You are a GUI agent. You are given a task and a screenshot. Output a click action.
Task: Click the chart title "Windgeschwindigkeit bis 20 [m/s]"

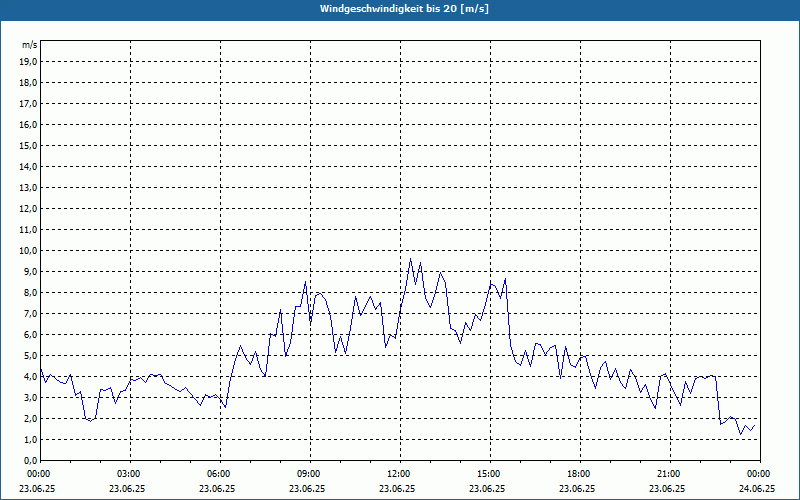[404, 9]
